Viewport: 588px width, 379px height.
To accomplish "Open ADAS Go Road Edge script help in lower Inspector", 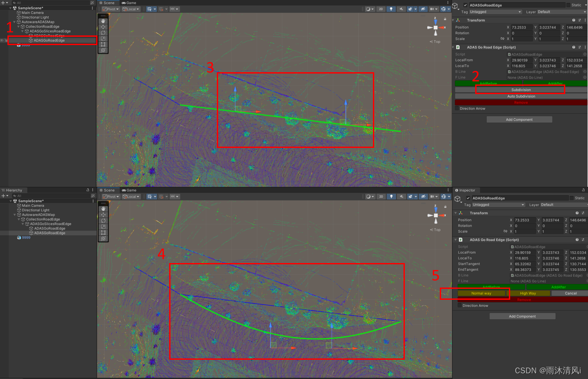I will click(577, 240).
